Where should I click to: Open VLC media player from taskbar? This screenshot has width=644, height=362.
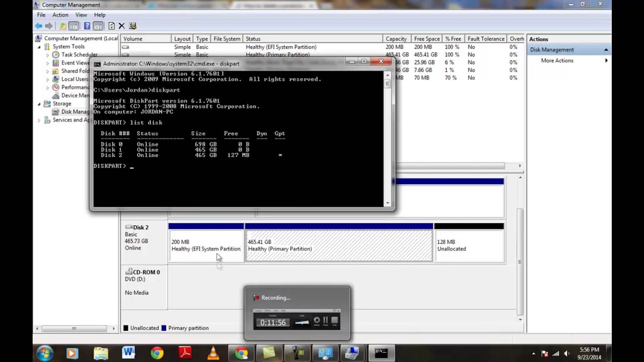(x=213, y=353)
